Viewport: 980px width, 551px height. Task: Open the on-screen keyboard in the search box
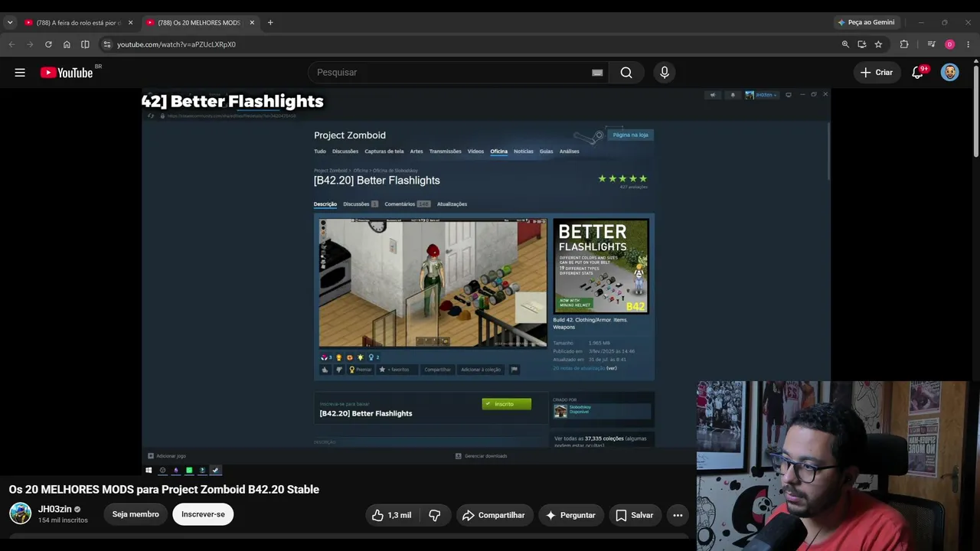(597, 73)
